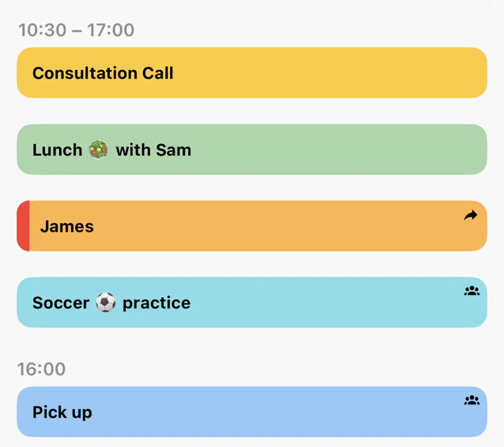The height and width of the screenshot is (447, 504).
Task: Click the word Sam in the lunch event
Action: click(175, 150)
